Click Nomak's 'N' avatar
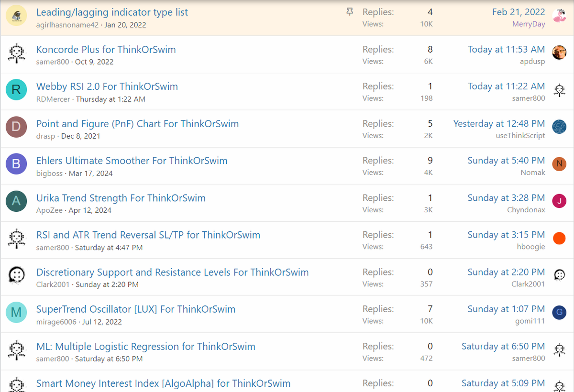The width and height of the screenshot is (574, 392). pyautogui.click(x=559, y=164)
